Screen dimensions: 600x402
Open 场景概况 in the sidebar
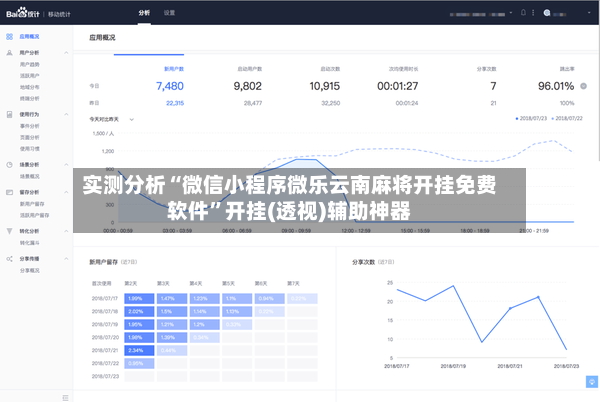(29, 176)
